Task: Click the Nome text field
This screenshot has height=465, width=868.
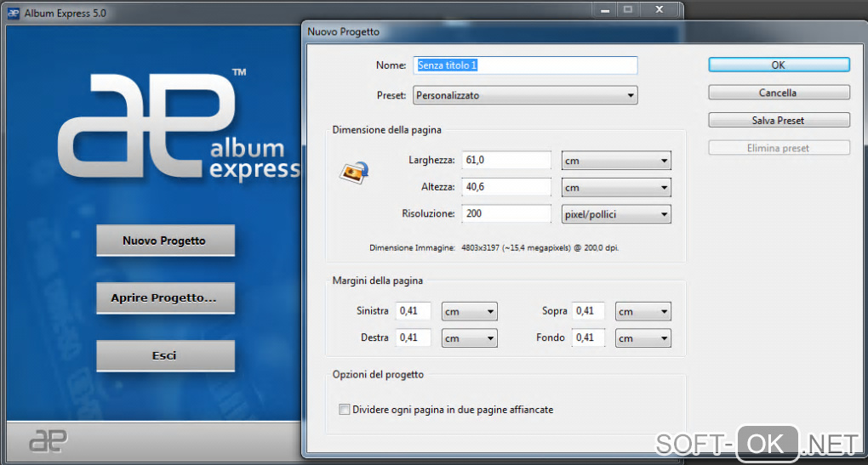Action: tap(525, 65)
